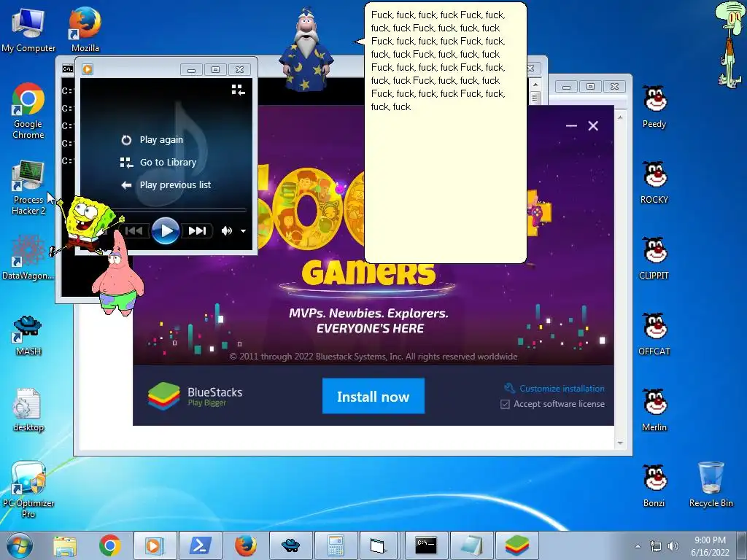Image resolution: width=747 pixels, height=560 pixels.
Task: Click the Start button on taskbar
Action: coord(20,545)
